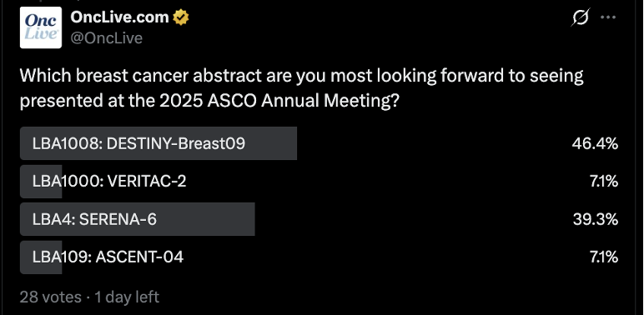The image size is (644, 315).
Task: Open the OncLive profile avatar
Action: coord(41,27)
